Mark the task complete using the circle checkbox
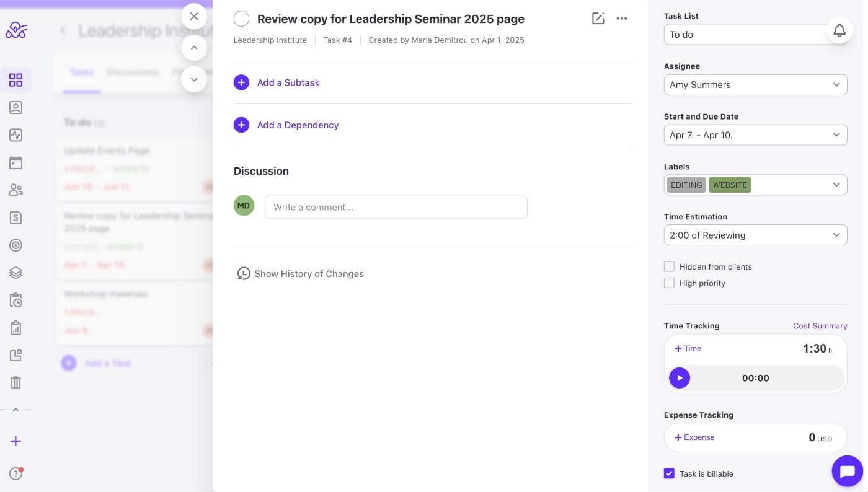 [241, 19]
